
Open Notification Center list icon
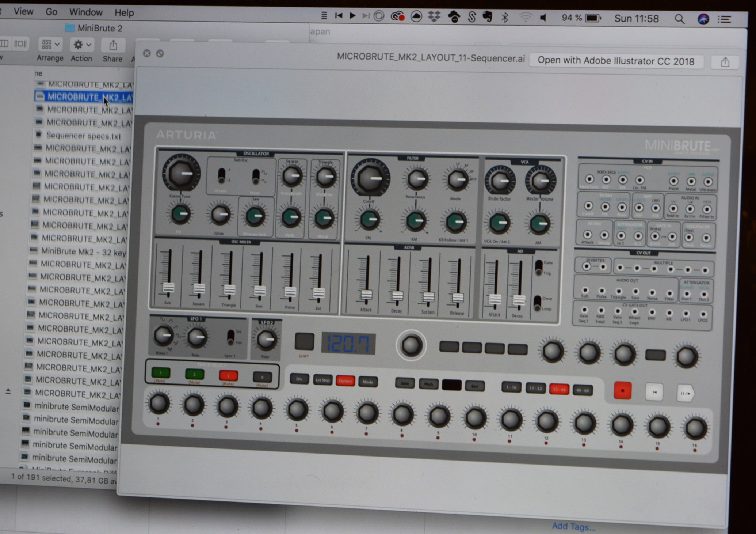(725, 19)
